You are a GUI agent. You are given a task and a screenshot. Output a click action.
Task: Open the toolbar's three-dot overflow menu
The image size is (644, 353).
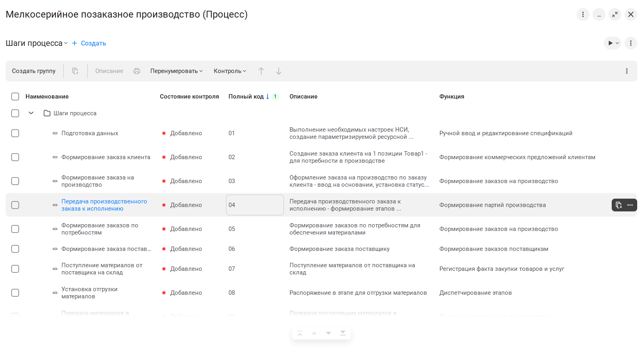click(x=626, y=71)
